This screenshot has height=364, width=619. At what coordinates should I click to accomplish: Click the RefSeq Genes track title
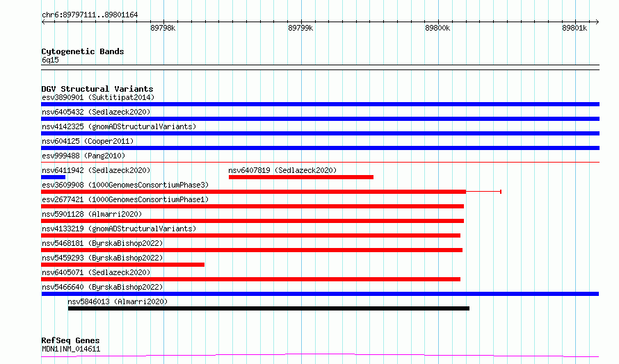tap(70, 340)
